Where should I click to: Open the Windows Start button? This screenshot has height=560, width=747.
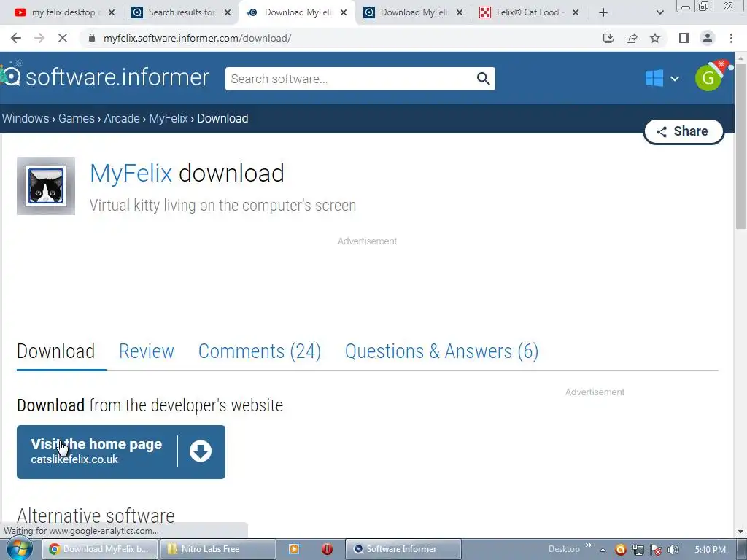[x=19, y=549]
